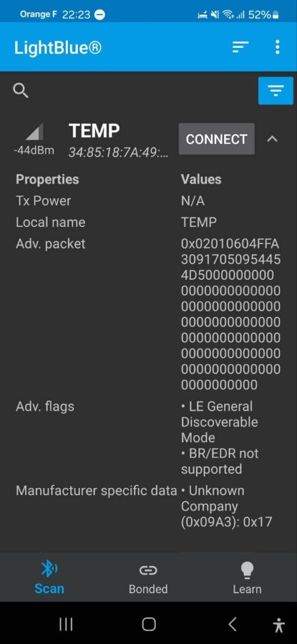Switch to the Learn tab
Image resolution: width=297 pixels, height=644 pixels.
tap(247, 579)
